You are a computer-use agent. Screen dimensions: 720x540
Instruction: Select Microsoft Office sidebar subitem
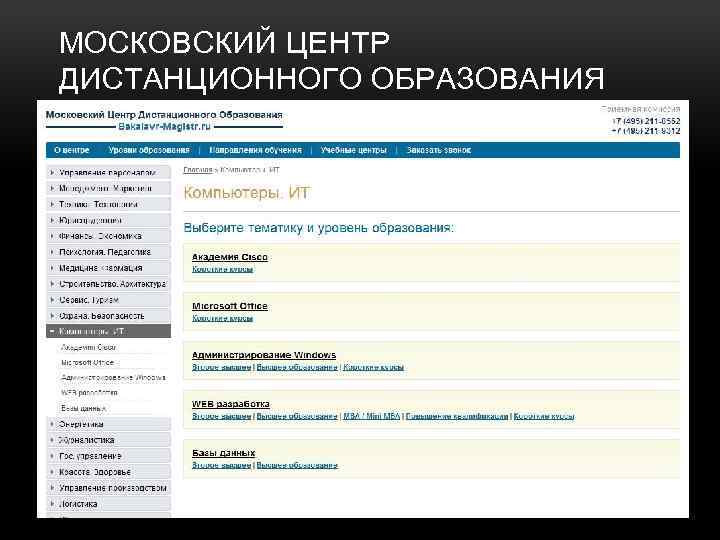[87, 363]
